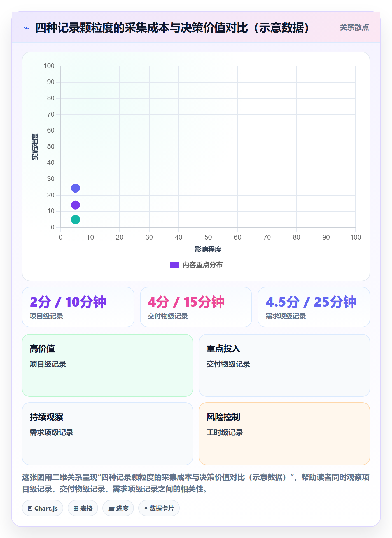Viewport: 392px width, 538px height.
Task: Click 交付物级记录 in the 重点投入 card
Action: (228, 364)
